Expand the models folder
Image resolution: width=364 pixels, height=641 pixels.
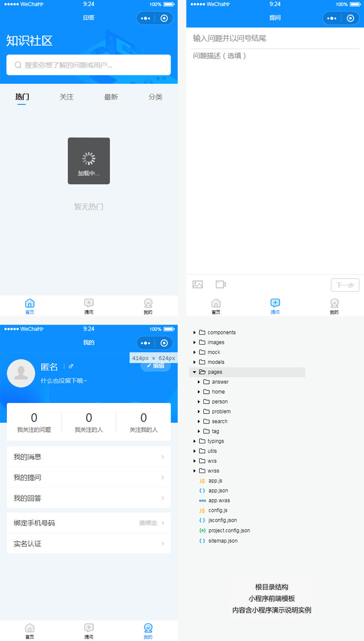[x=195, y=362]
